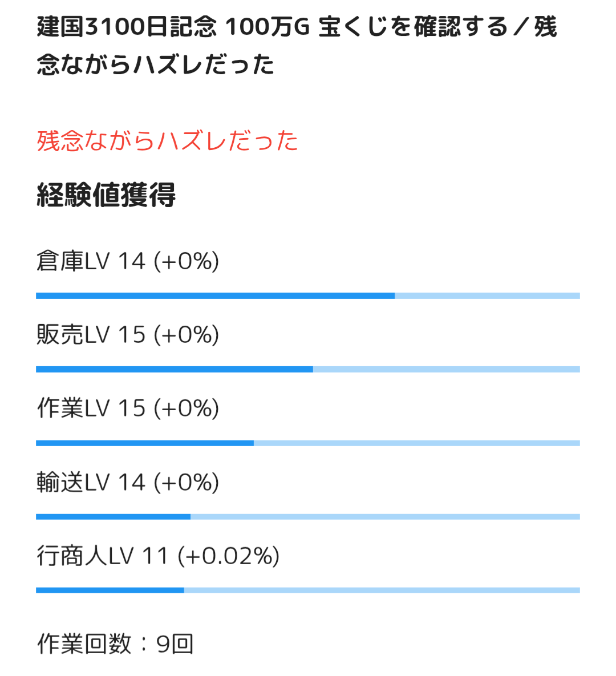Image resolution: width=616 pixels, height=676 pixels.
Task: Click the filled part of 販売 progress bar
Action: (x=174, y=369)
